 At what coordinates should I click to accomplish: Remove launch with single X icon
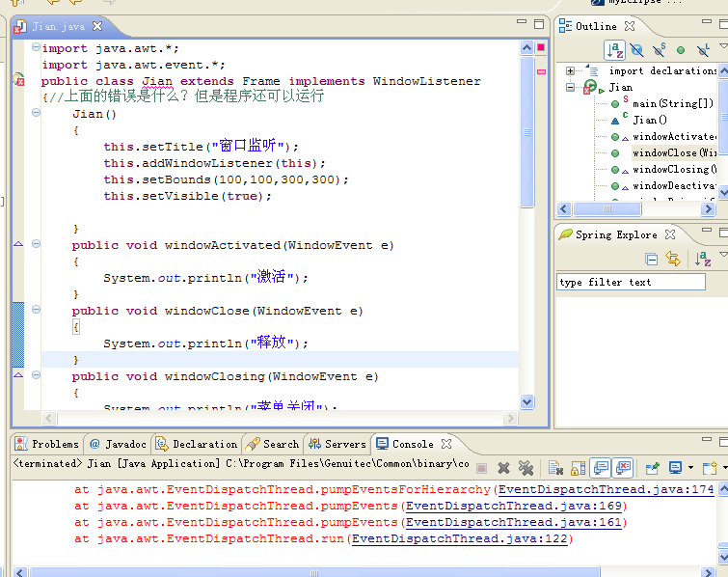[503, 468]
